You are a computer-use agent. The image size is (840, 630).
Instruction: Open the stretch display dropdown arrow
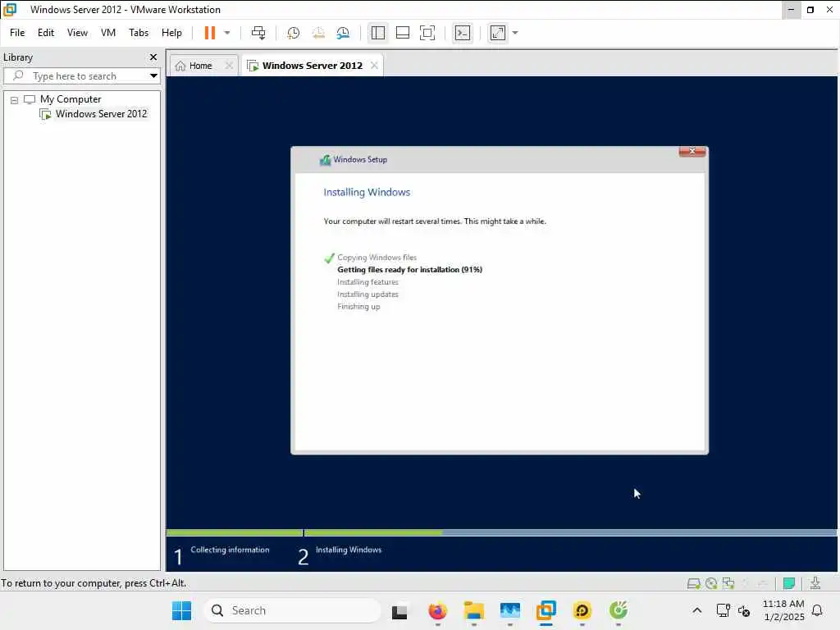point(515,33)
